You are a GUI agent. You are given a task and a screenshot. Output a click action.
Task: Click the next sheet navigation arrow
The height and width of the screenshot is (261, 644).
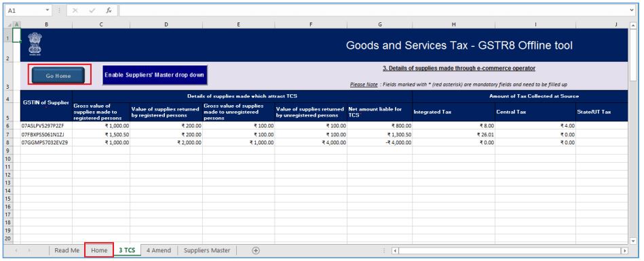(x=29, y=250)
